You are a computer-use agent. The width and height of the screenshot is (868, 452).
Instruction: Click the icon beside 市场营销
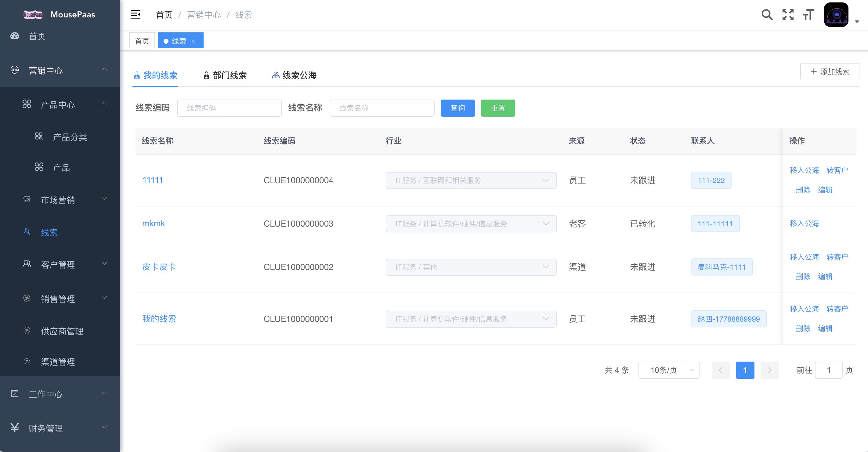pyautogui.click(x=27, y=199)
